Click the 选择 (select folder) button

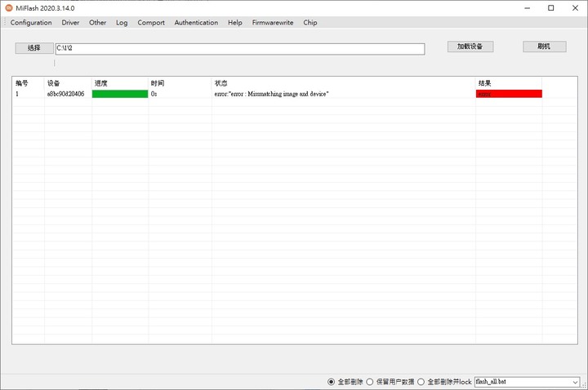[33, 47]
